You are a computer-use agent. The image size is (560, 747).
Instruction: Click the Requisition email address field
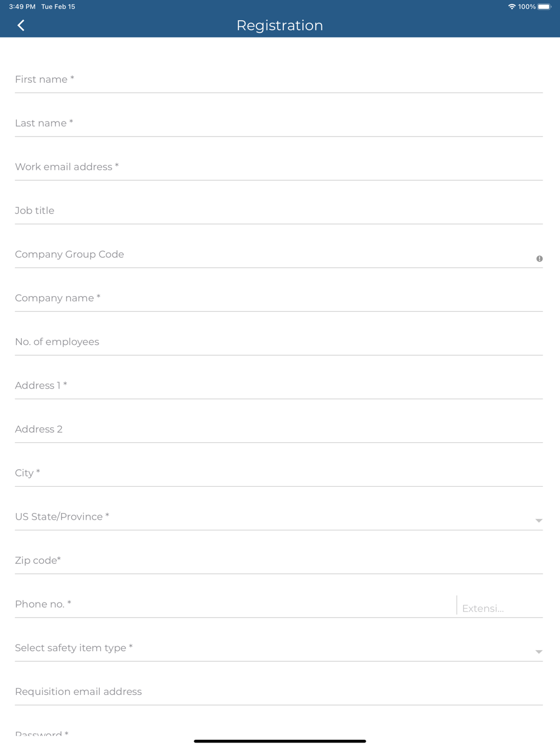click(x=278, y=692)
